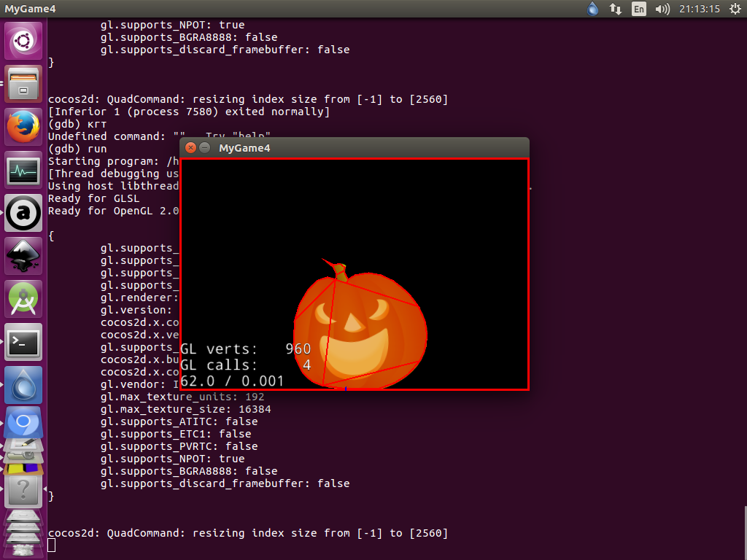The width and height of the screenshot is (747, 560).
Task: Click "[Inferior 1 (process 7580) exited normally]" line
Action: [x=189, y=112]
